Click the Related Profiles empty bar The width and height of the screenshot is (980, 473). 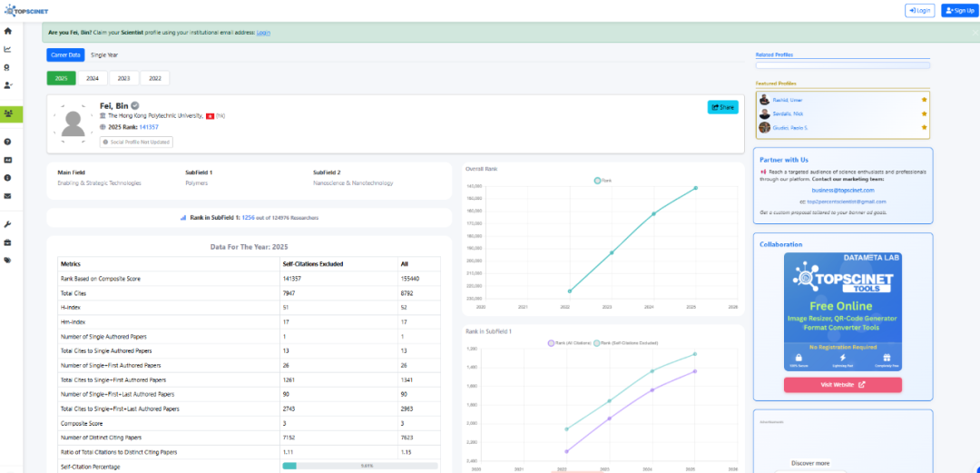[x=842, y=65]
